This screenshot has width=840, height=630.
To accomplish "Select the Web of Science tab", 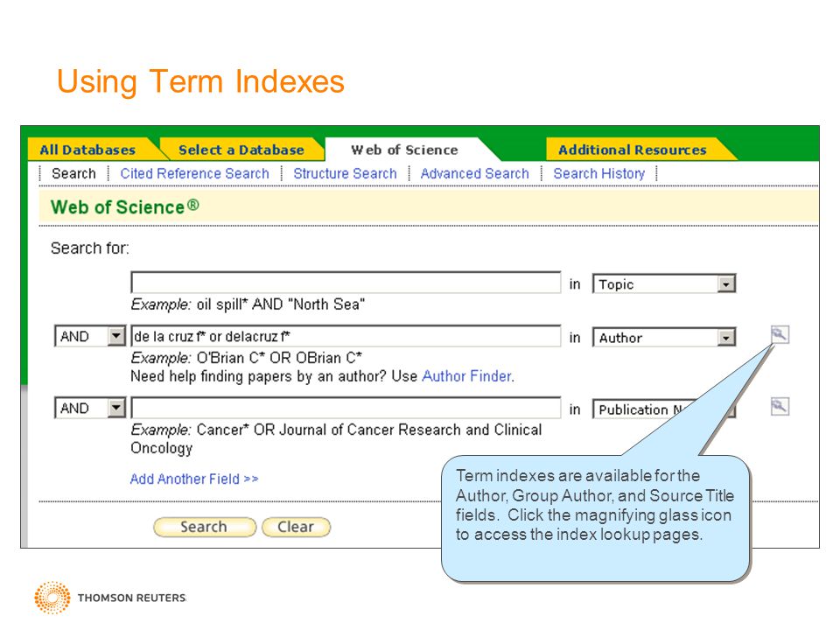I will [404, 150].
